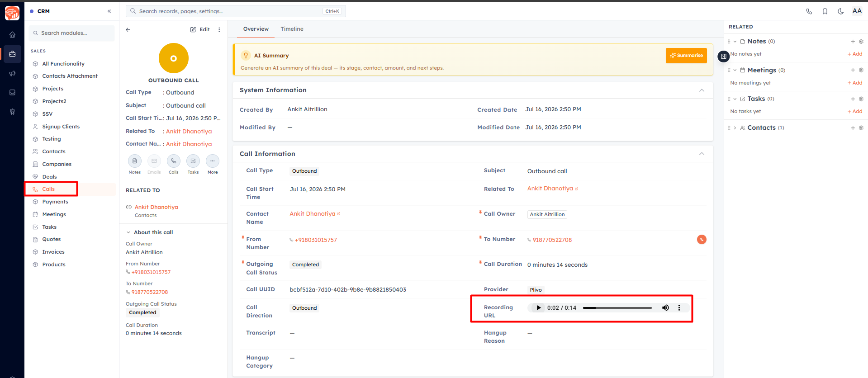Image resolution: width=868 pixels, height=378 pixels.
Task: Click the Notes quick action icon
Action: tap(135, 161)
